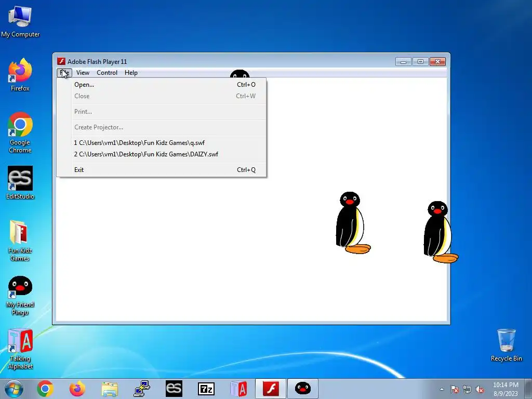Maximize the Adobe Flash Player window
The image size is (532, 399).
coord(420,62)
